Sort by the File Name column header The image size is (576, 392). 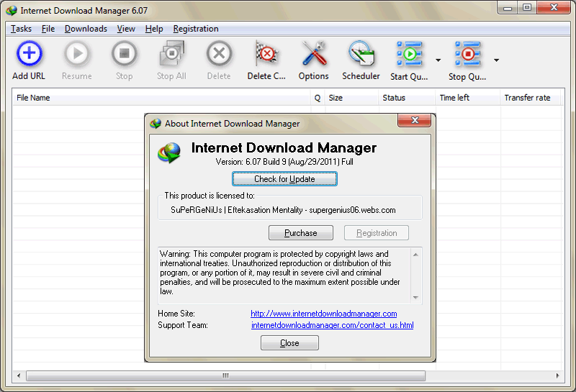[x=161, y=98]
